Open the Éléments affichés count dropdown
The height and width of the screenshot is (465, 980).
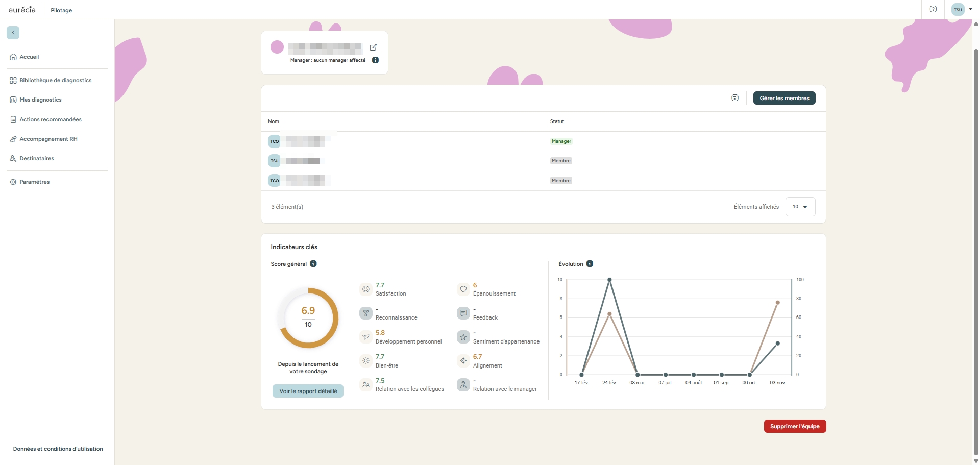coord(800,207)
